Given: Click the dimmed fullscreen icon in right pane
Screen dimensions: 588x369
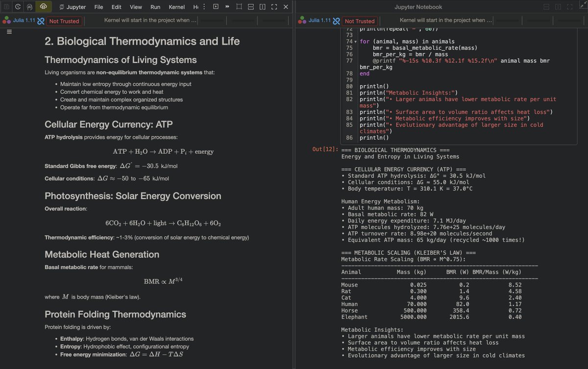Looking at the screenshot, I should point(569,7).
